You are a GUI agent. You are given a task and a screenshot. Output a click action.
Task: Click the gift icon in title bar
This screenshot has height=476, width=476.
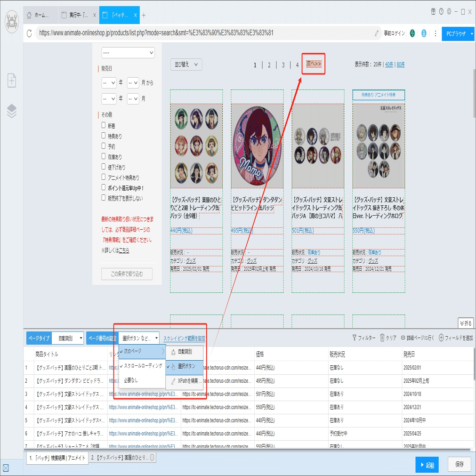click(x=433, y=12)
